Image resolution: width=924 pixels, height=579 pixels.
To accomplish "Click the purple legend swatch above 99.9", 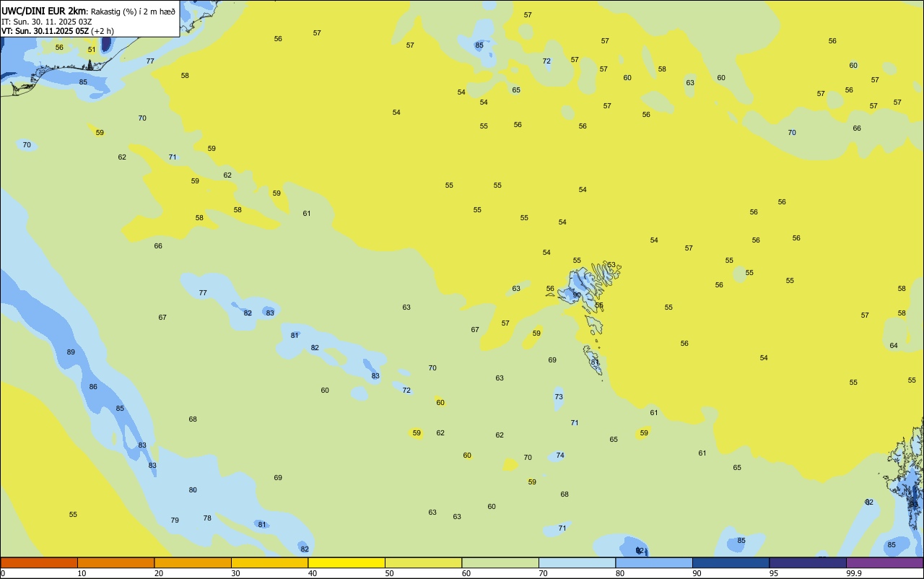I will coord(884,562).
